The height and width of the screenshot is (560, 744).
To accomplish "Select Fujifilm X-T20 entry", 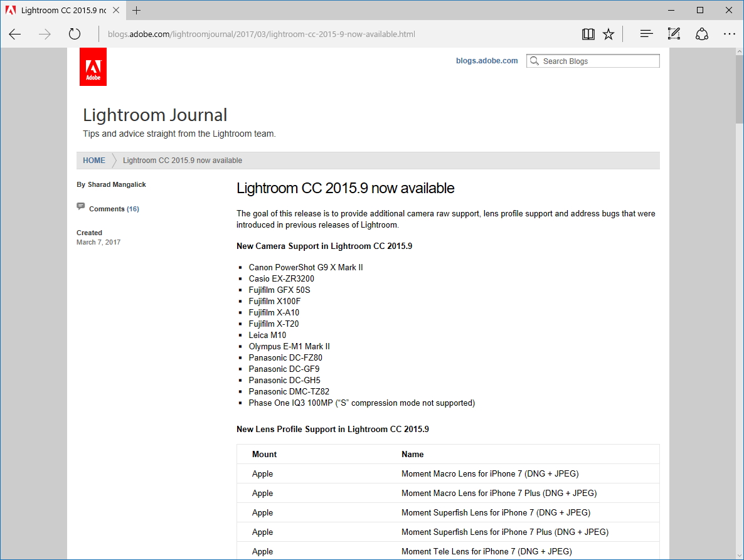I will pos(274,324).
